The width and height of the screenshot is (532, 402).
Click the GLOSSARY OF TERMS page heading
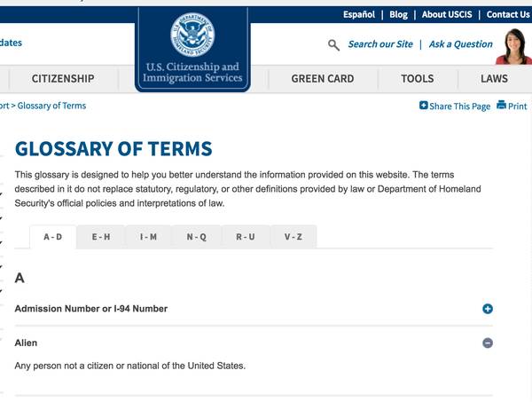pyautogui.click(x=113, y=149)
